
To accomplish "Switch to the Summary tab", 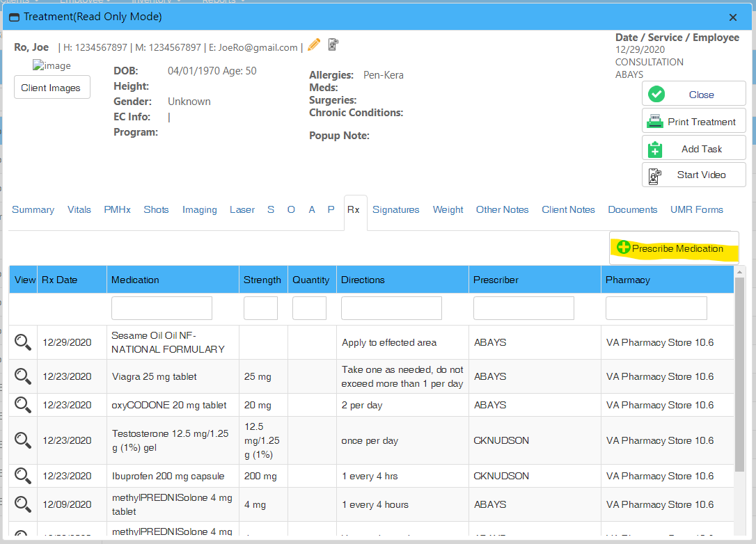I will pyautogui.click(x=33, y=209).
